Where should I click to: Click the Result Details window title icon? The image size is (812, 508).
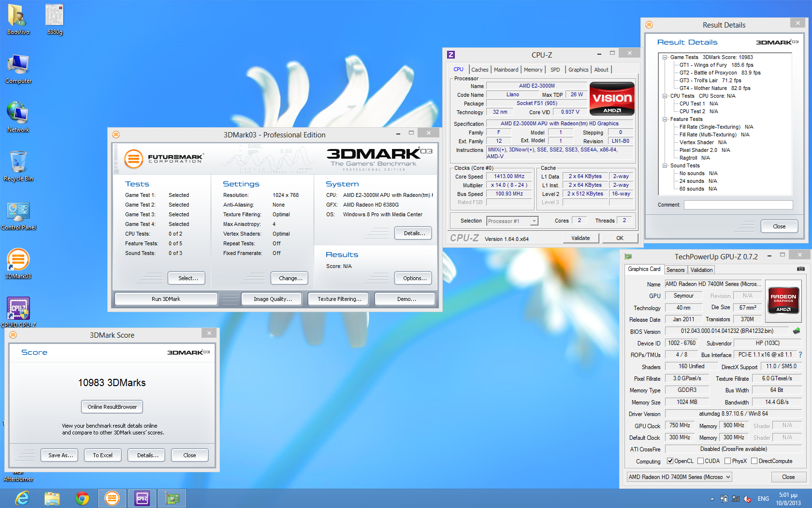click(x=649, y=25)
